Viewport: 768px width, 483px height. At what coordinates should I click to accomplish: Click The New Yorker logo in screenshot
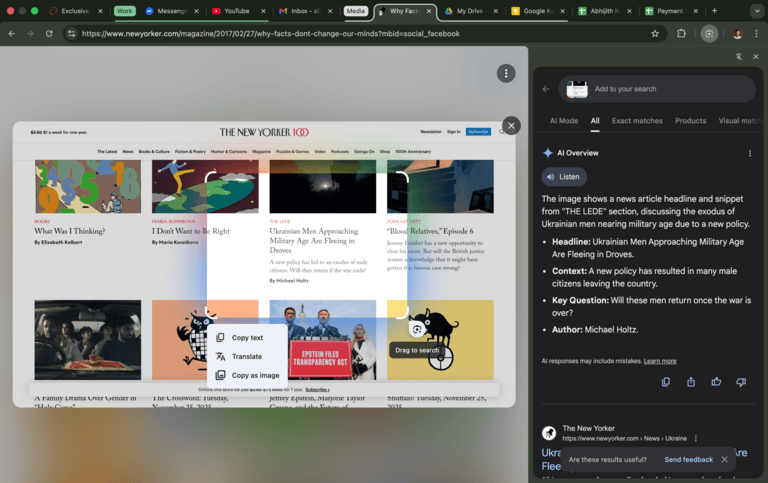264,132
